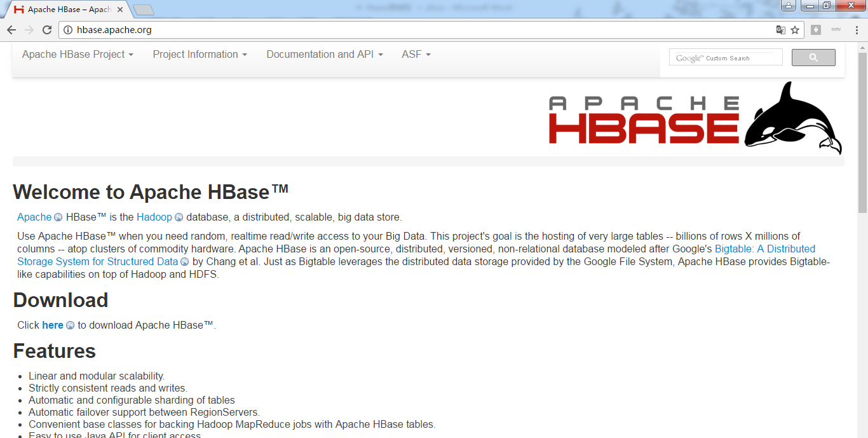
Task: Click 'Linear and modular scalability.' bullet
Action: click(x=97, y=376)
